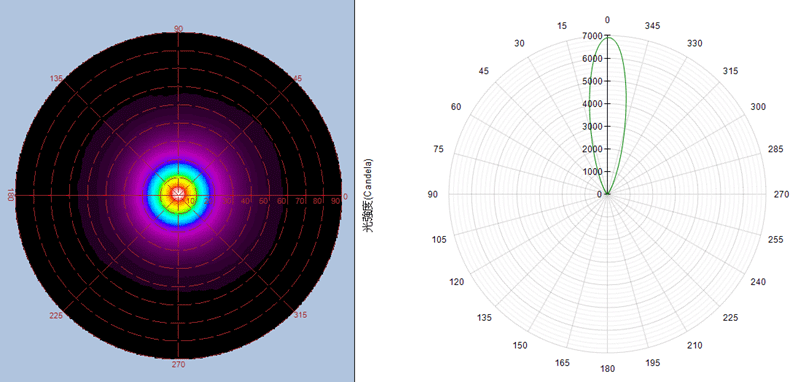The width and height of the screenshot is (804, 382).
Task: Click the 2000 candela scale label
Action: pos(593,149)
